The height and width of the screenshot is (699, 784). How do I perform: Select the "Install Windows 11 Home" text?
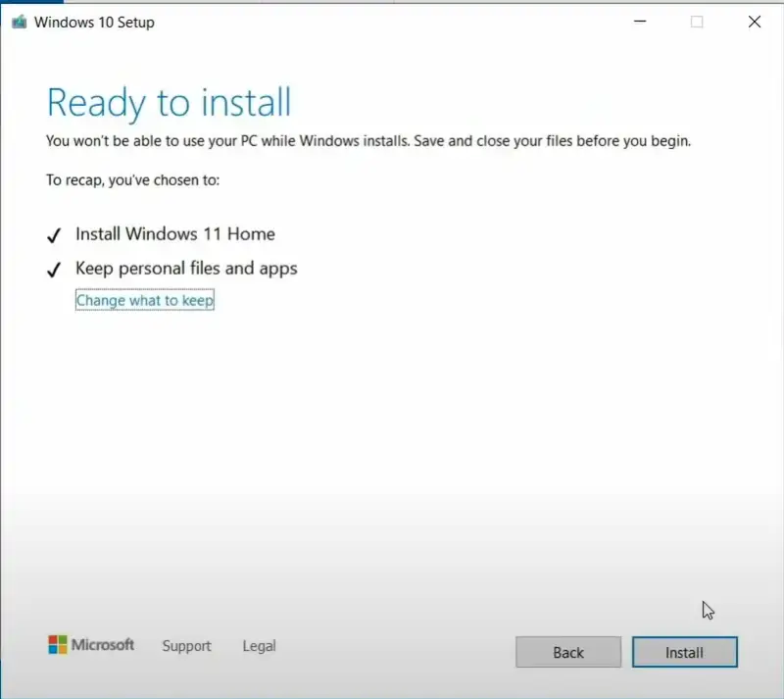pos(175,233)
